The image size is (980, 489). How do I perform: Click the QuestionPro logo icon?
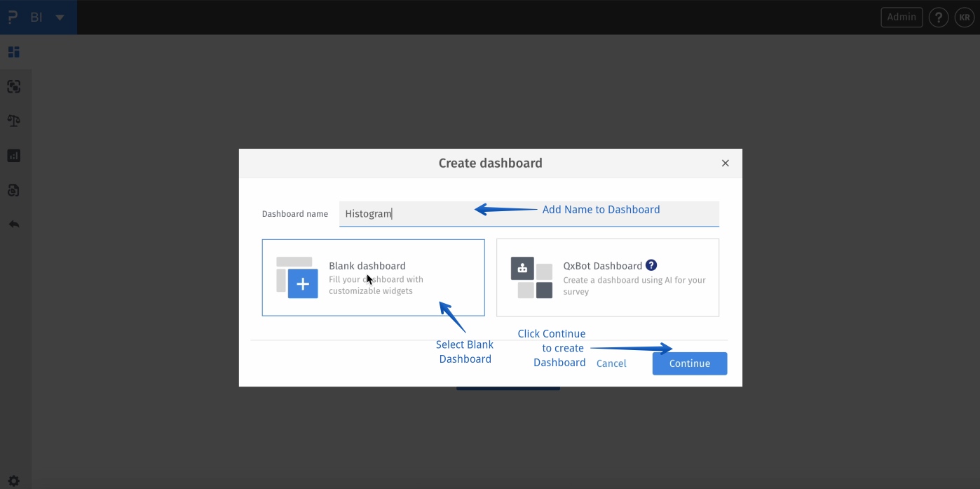tap(13, 17)
